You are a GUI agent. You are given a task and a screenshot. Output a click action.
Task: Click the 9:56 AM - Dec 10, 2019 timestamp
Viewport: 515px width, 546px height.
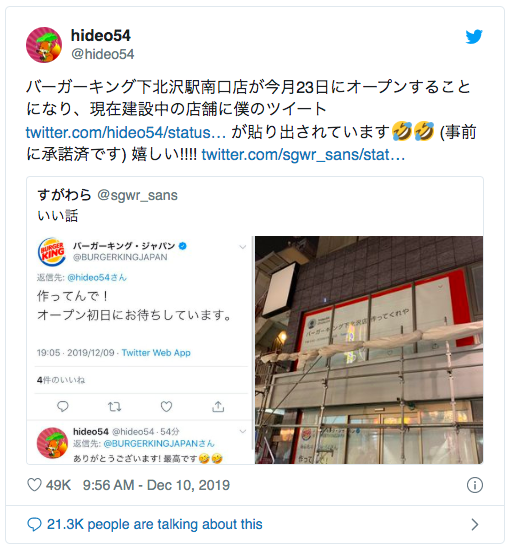(156, 485)
